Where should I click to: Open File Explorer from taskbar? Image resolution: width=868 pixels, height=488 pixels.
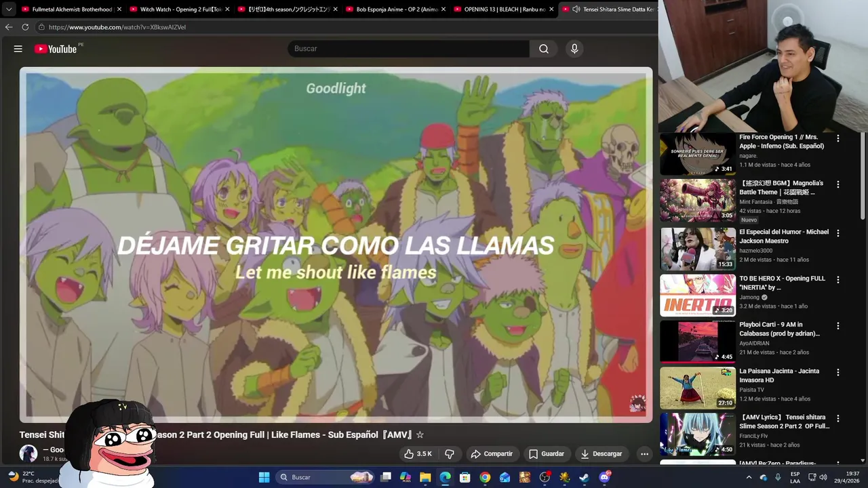tap(425, 477)
